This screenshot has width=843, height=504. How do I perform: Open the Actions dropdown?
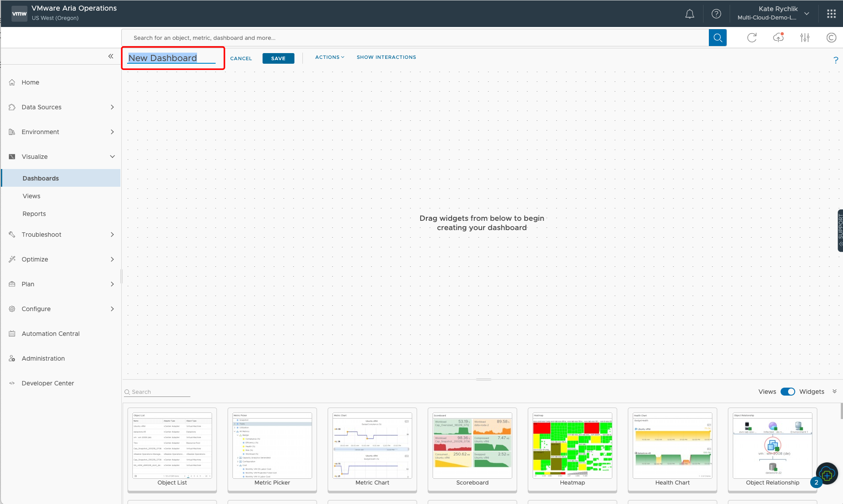click(329, 57)
